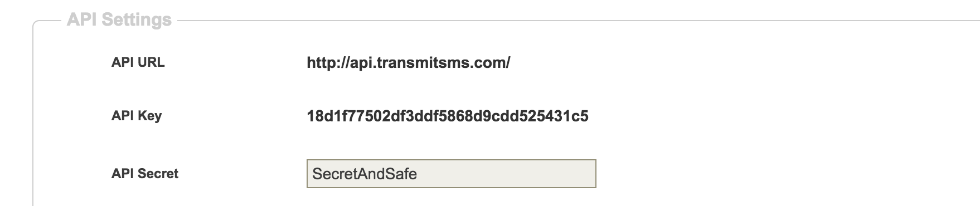Image resolution: width=980 pixels, height=206 pixels.
Task: Click the API Key label
Action: pyautogui.click(x=137, y=116)
